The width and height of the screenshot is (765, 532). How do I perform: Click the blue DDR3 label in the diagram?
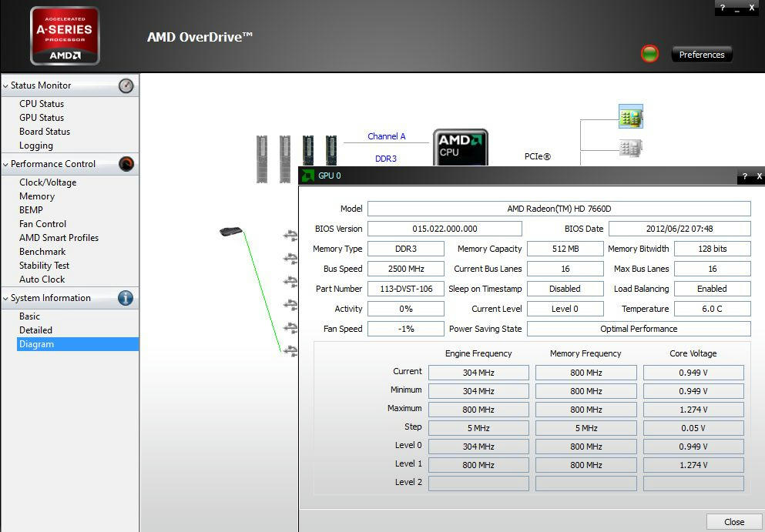coord(386,159)
